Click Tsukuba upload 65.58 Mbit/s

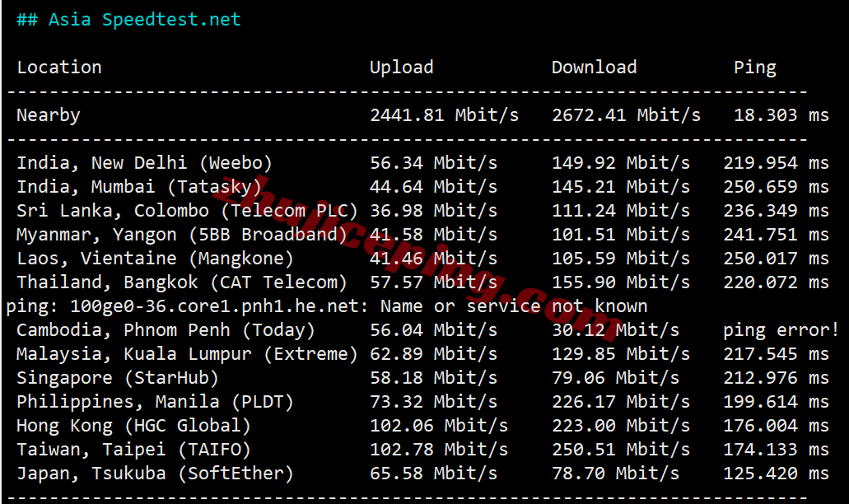click(433, 474)
